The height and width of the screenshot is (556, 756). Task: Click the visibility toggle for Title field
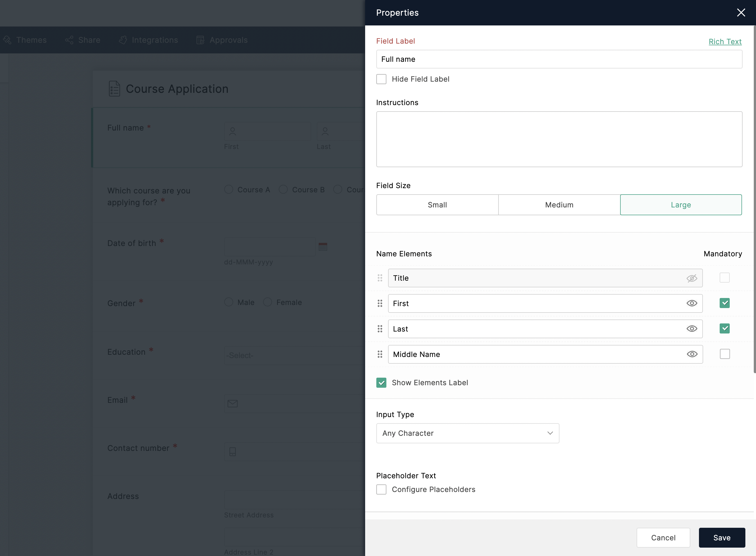point(691,278)
